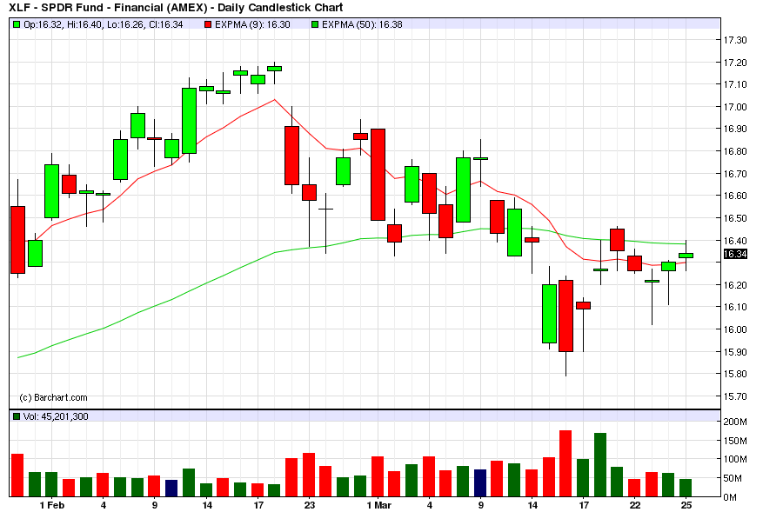Click the 16.00 price axis label
The image size is (783, 532).
point(735,329)
